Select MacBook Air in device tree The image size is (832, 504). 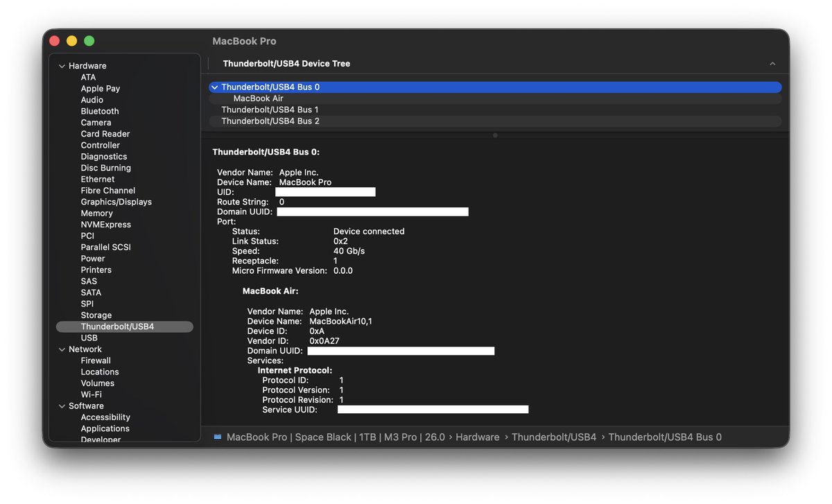tap(495, 98)
